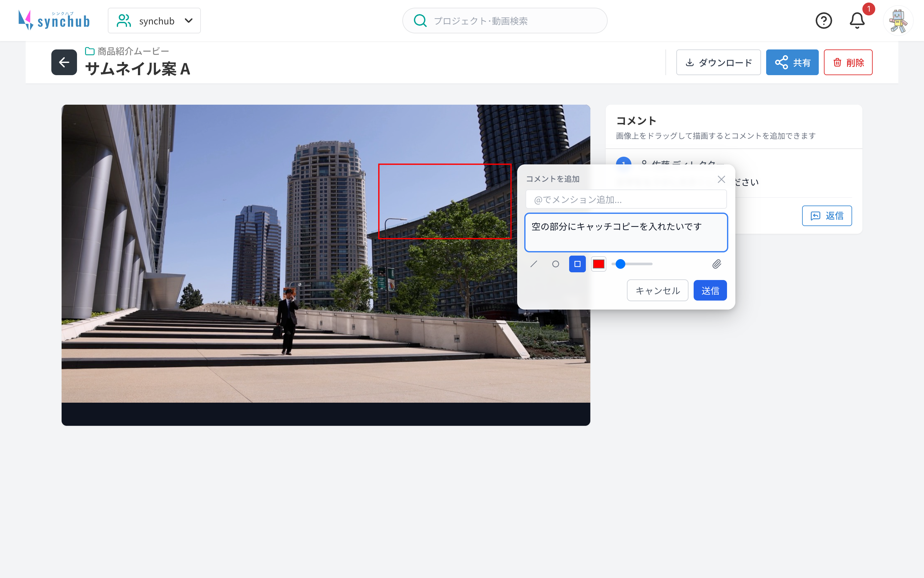
Task: Close the コメントを追加 popup
Action: 721,179
